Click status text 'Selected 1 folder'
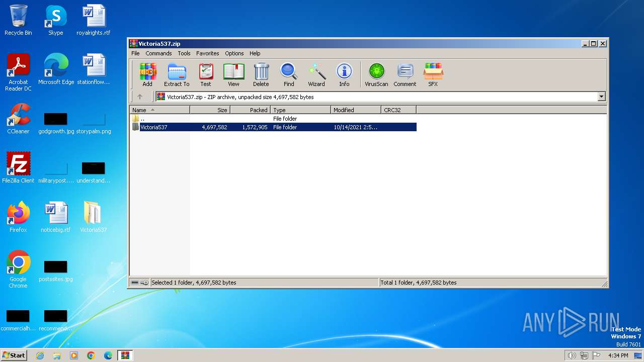 194,283
